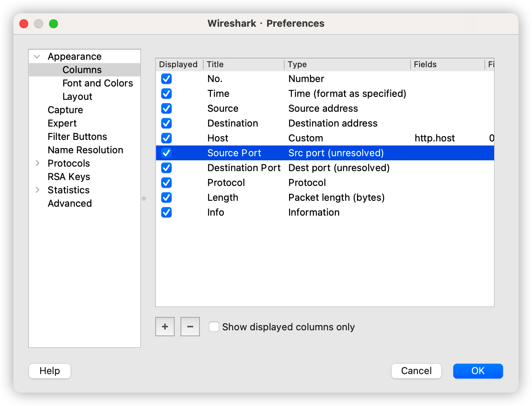The height and width of the screenshot is (406, 532).
Task: Click the plus button to add a column
Action: 165,327
